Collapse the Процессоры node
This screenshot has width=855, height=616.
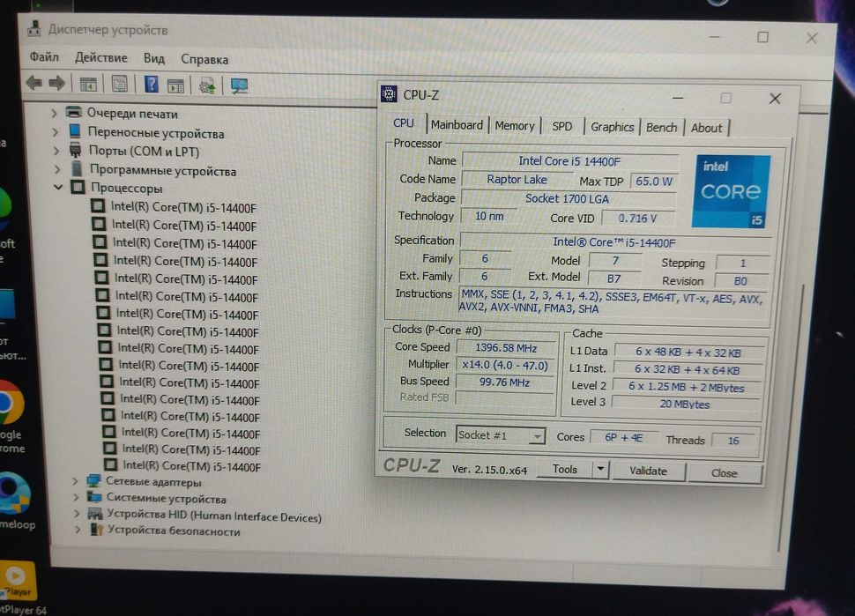click(58, 187)
